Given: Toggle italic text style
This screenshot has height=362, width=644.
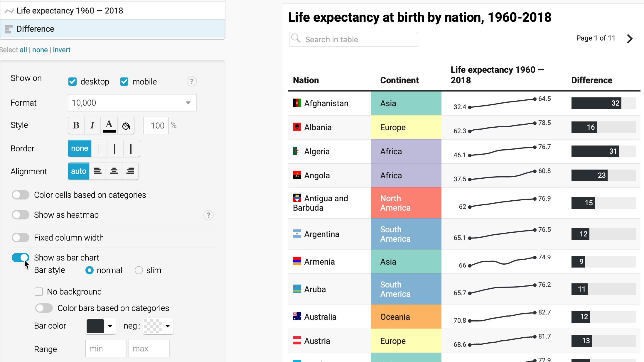Looking at the screenshot, I should (92, 126).
